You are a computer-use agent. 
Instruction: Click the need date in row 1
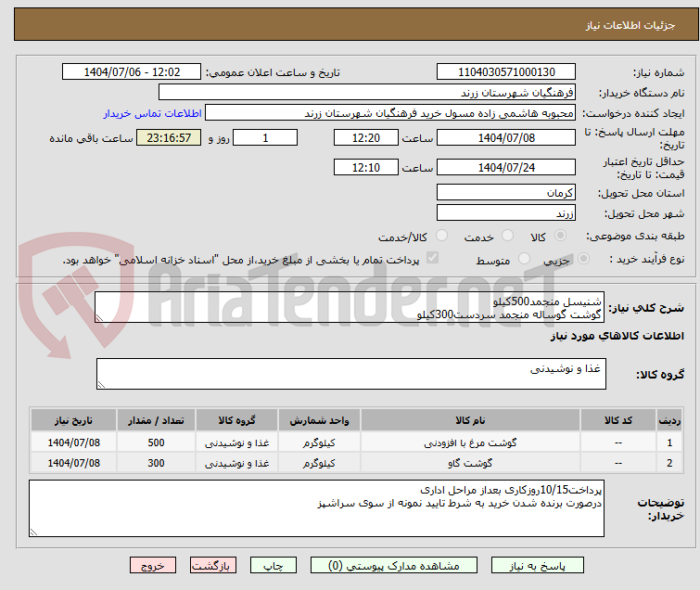[73, 442]
